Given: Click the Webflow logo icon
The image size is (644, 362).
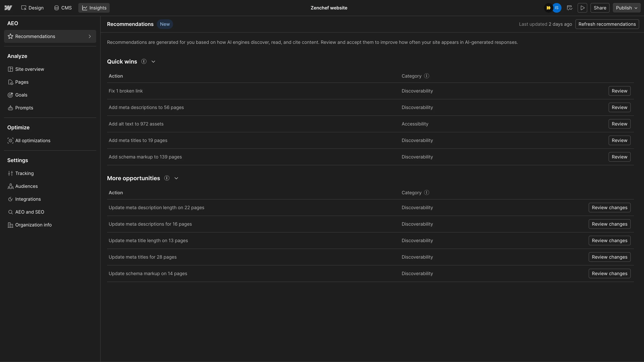Looking at the screenshot, I should pos(8,8).
